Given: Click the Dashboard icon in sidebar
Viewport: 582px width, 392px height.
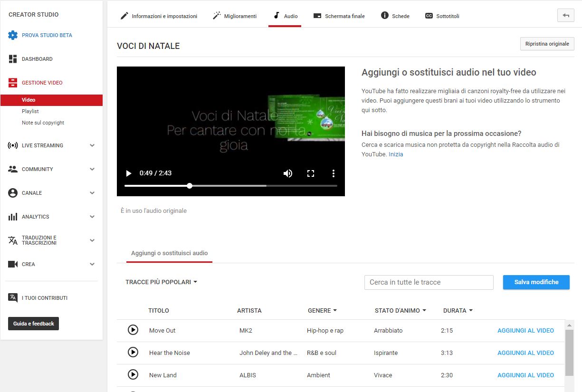Looking at the screenshot, I should tap(13, 59).
